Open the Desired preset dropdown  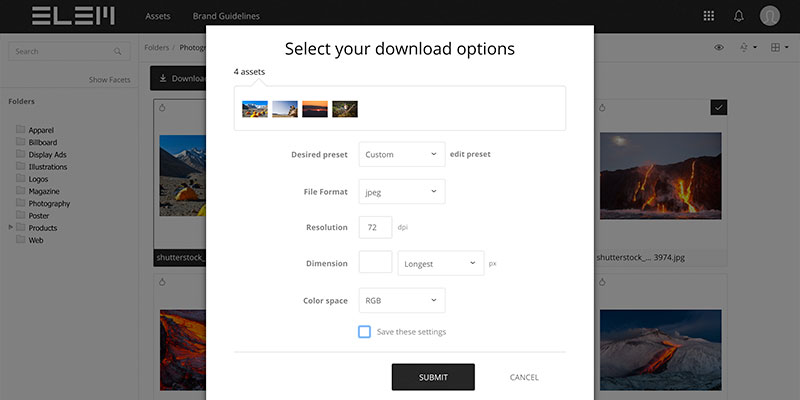(x=402, y=154)
